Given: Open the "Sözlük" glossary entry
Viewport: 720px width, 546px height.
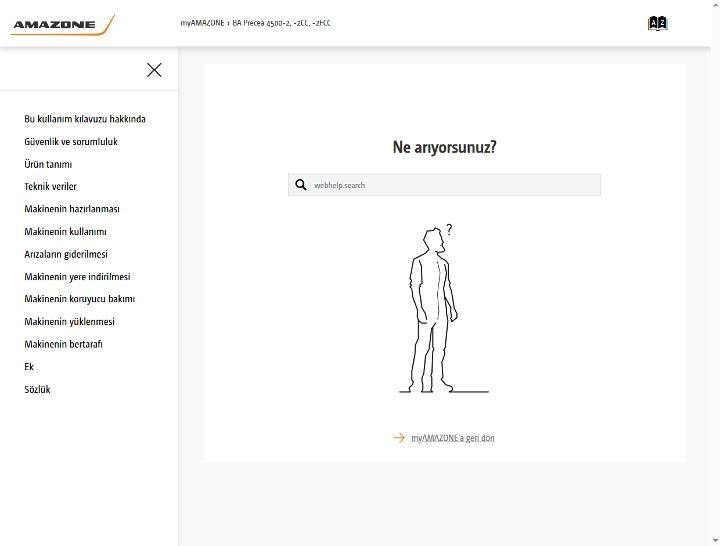Looking at the screenshot, I should click(x=37, y=389).
